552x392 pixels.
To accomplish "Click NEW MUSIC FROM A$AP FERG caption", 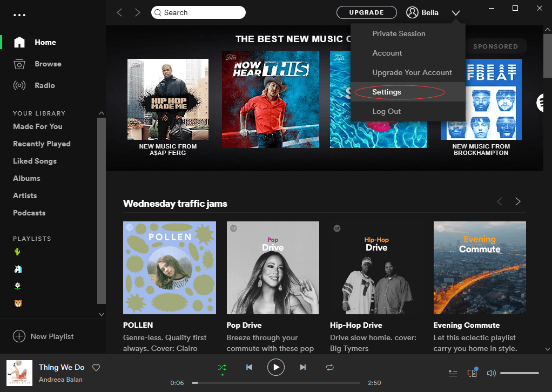I will tap(168, 150).
